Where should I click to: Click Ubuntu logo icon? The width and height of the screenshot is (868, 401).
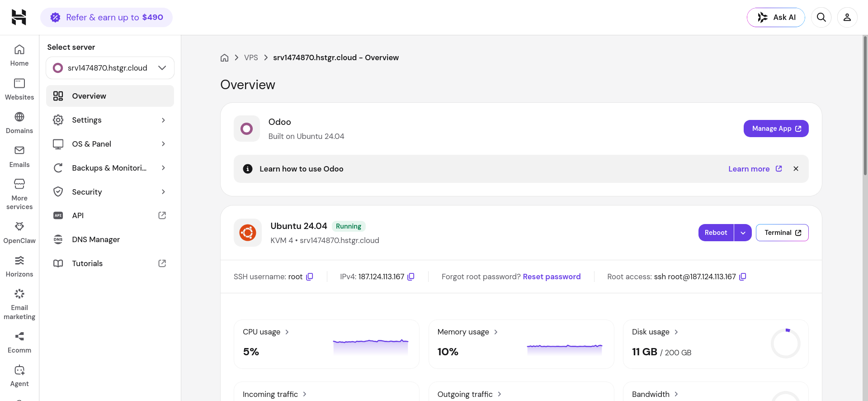[x=248, y=233]
